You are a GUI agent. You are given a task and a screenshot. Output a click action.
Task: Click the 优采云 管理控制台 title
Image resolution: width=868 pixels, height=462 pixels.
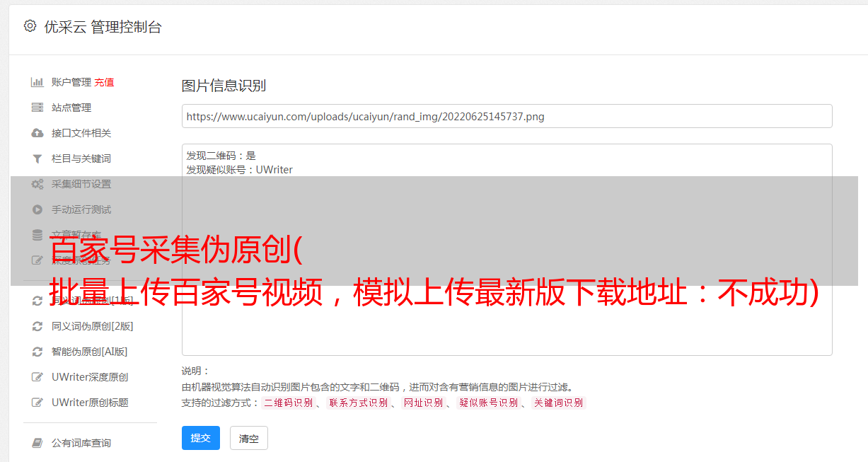pyautogui.click(x=103, y=27)
